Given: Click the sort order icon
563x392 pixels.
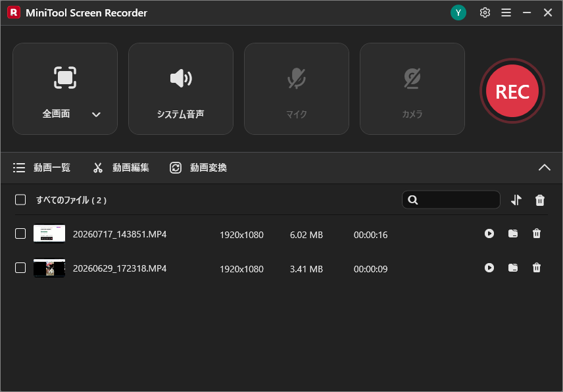Looking at the screenshot, I should point(516,200).
